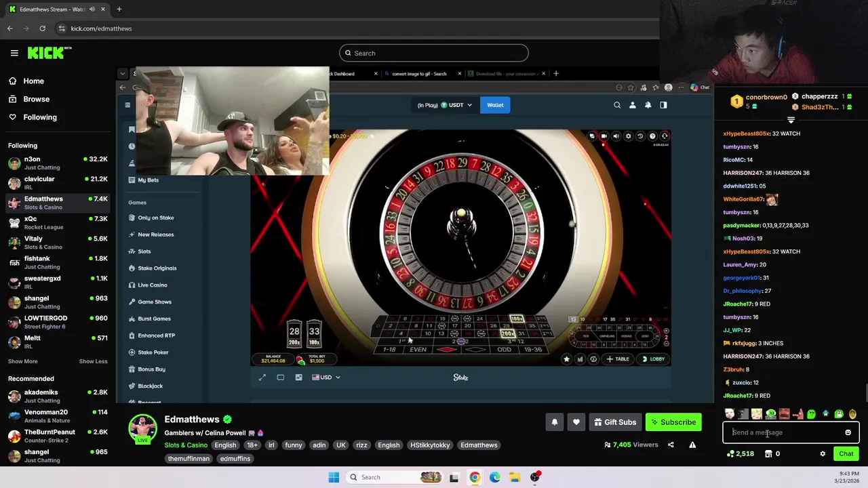Expand the chat leaderboard header
This screenshot has width=868, height=488.
(791, 120)
